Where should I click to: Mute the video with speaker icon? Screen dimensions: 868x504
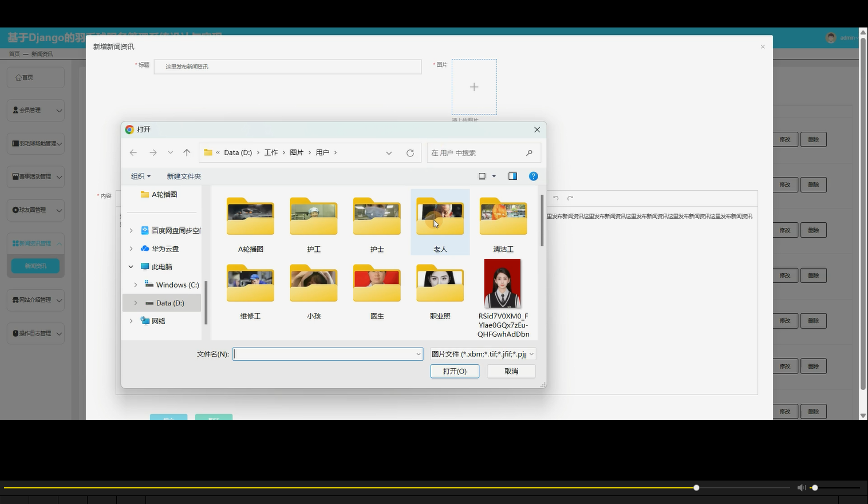[801, 487]
